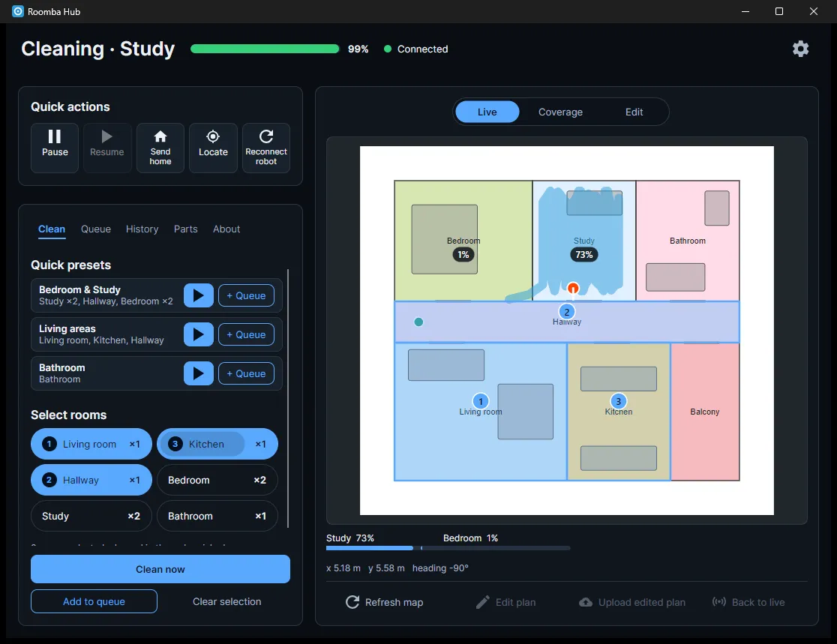Change Bedroom pass count ×2
This screenshot has width=837, height=644.
tap(260, 481)
